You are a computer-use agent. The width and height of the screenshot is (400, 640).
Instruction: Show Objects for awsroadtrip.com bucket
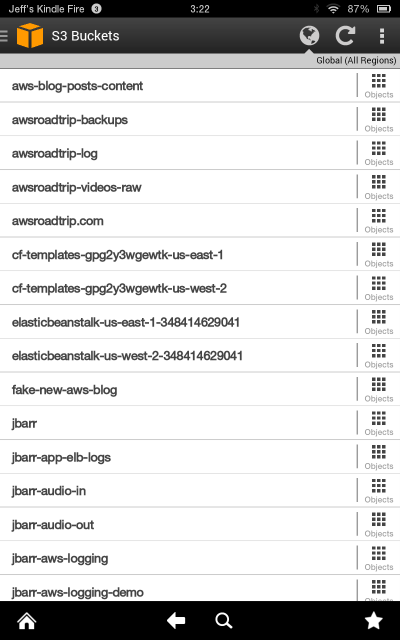379,221
